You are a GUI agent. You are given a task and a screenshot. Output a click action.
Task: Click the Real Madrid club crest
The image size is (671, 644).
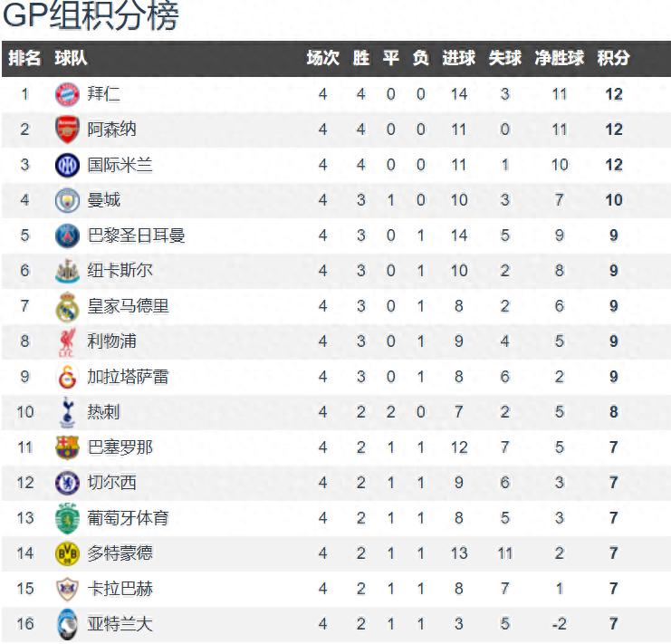tap(68, 307)
